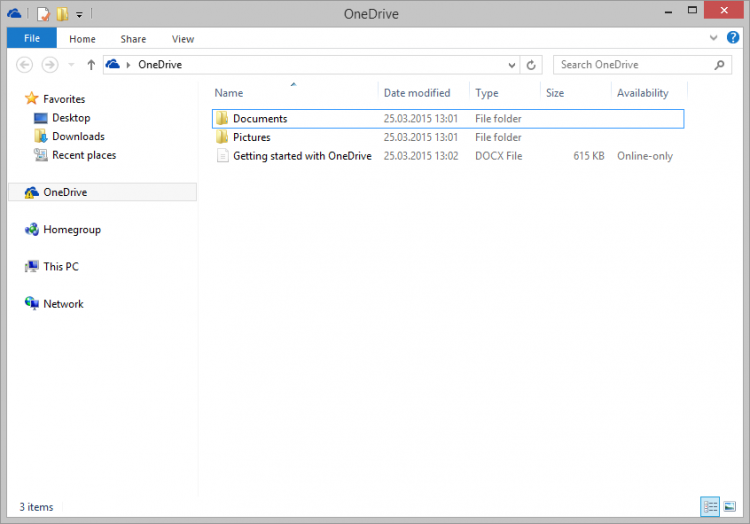Open Network in the navigation pane
The width and height of the screenshot is (750, 524).
pyautogui.click(x=63, y=304)
